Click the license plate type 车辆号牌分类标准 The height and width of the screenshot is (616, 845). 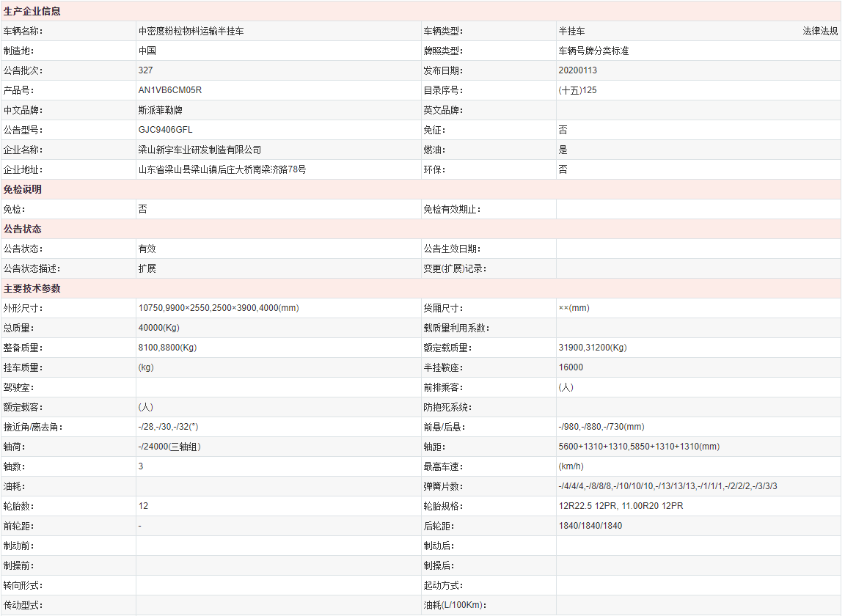pos(593,51)
